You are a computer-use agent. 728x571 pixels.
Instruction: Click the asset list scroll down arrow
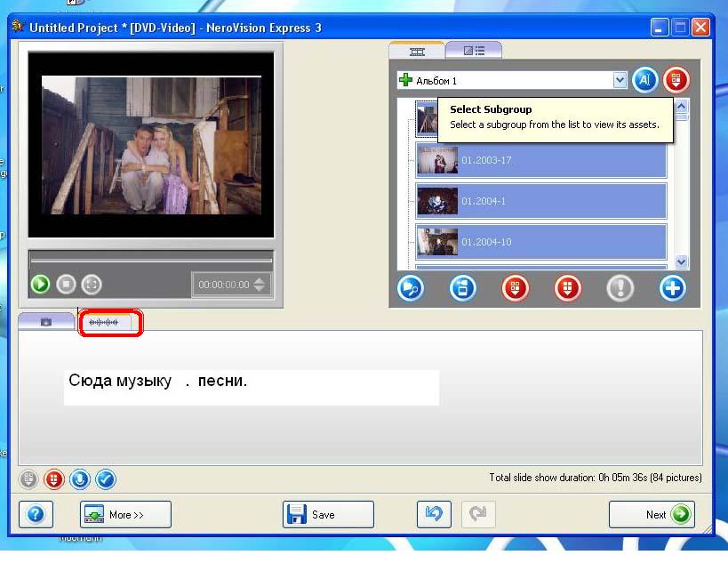(681, 262)
